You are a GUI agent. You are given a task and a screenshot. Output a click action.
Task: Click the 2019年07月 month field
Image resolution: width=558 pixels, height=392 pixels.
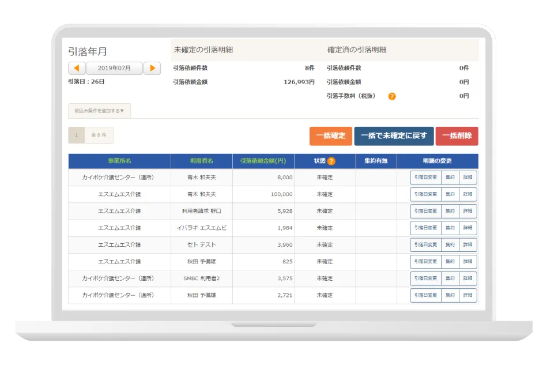tap(114, 68)
